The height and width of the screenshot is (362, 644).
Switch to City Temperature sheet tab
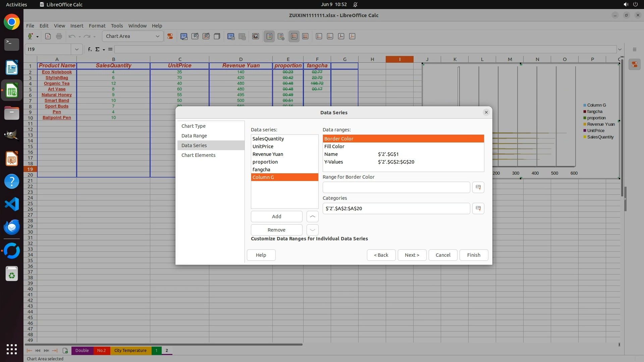pyautogui.click(x=130, y=350)
